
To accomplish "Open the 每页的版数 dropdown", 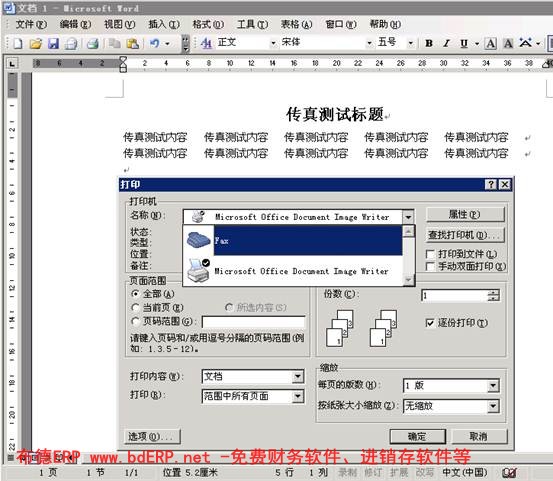I will click(x=493, y=385).
